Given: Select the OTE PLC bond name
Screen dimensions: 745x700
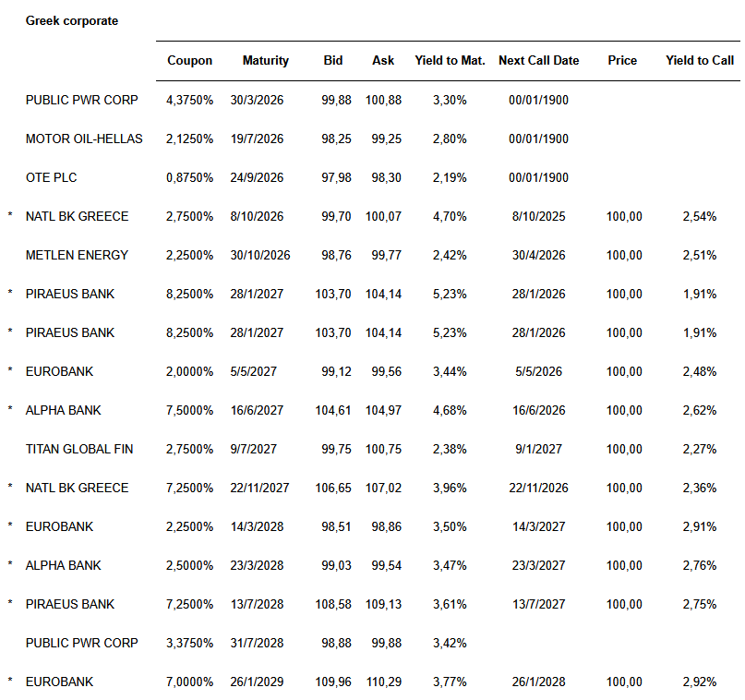Looking at the screenshot, I should 54,177.
